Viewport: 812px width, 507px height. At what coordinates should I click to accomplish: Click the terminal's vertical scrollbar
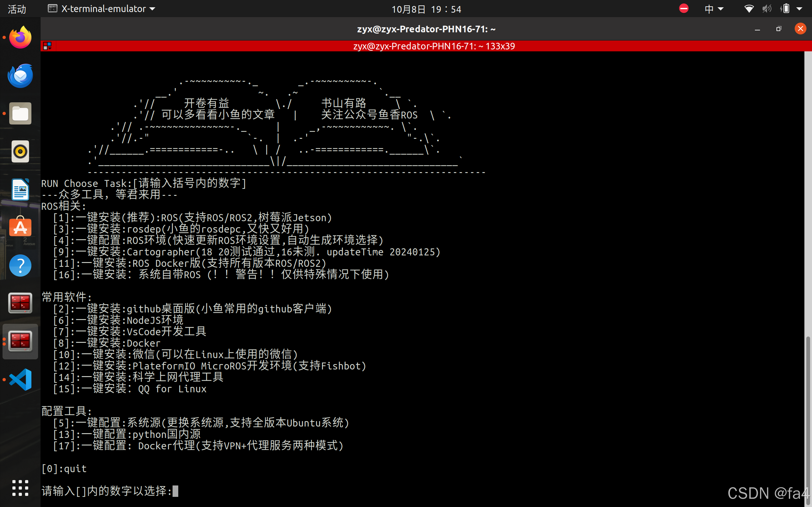tap(808, 419)
